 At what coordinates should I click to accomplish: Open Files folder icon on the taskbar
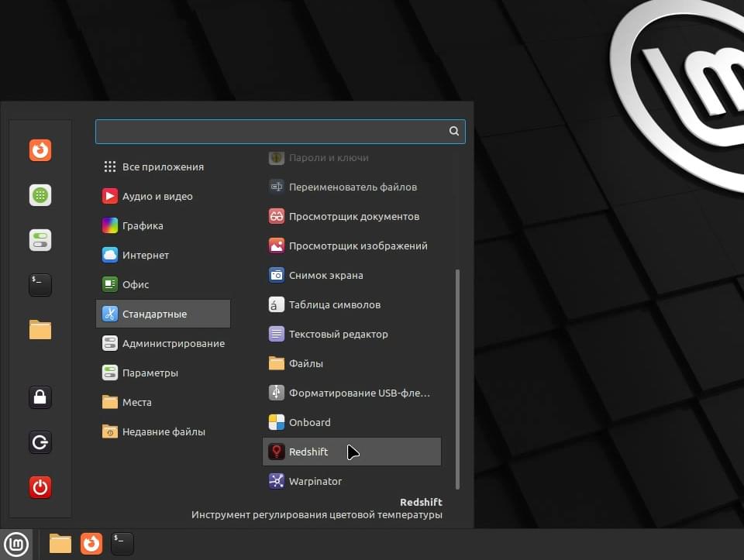[x=60, y=544]
